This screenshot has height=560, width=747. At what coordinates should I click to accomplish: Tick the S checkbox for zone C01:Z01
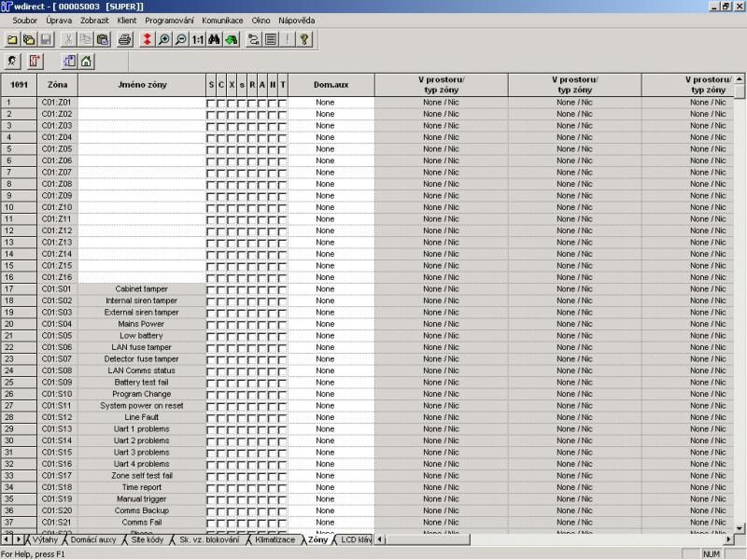(211, 103)
